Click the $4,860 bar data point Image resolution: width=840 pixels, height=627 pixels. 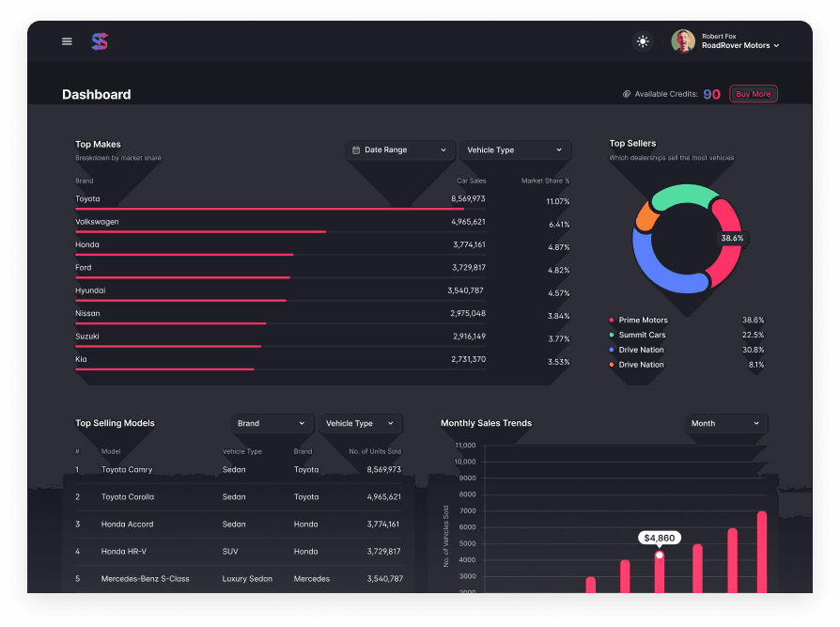pos(660,556)
